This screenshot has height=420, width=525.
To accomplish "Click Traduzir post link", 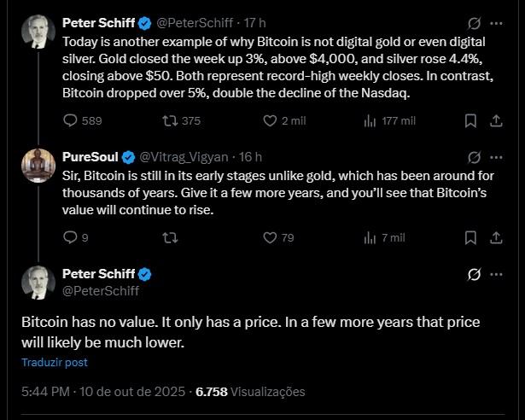I will [55, 362].
